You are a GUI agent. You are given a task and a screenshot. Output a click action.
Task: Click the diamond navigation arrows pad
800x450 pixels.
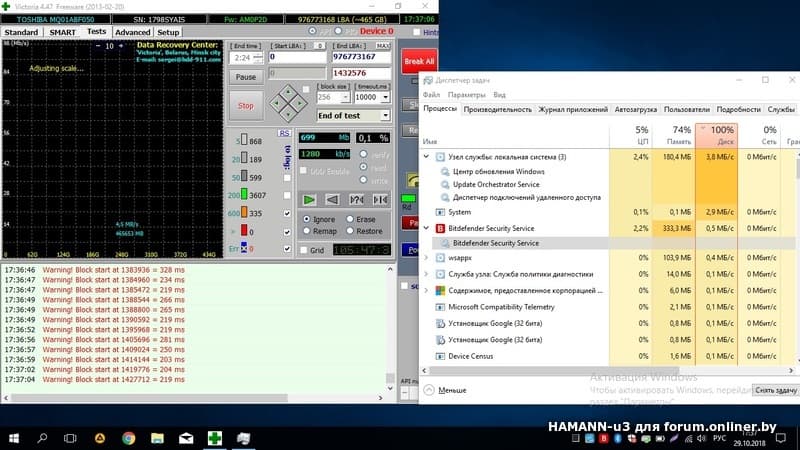pos(291,101)
